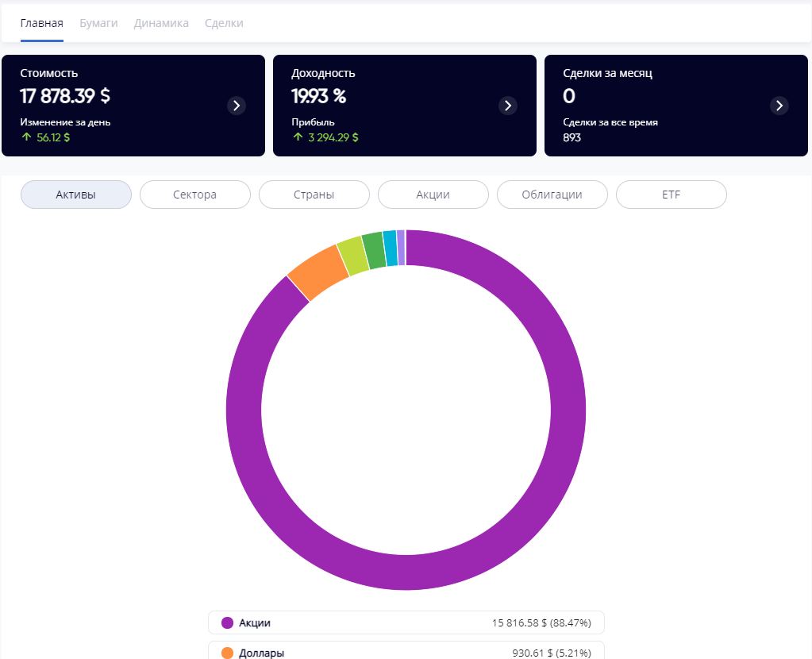Select the blue donut chart slice
This screenshot has width=812, height=659.
[x=390, y=248]
